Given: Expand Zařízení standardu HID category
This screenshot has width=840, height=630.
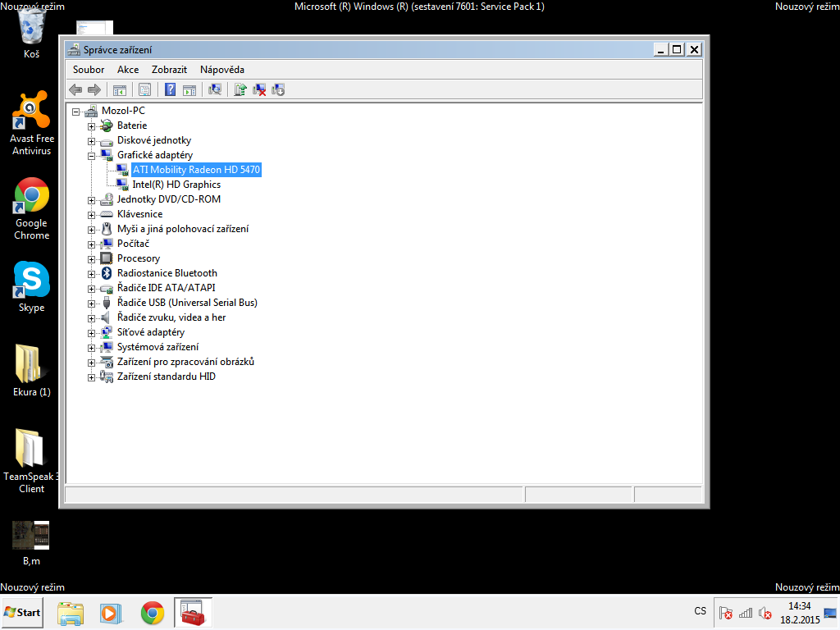Looking at the screenshot, I should pyautogui.click(x=92, y=377).
